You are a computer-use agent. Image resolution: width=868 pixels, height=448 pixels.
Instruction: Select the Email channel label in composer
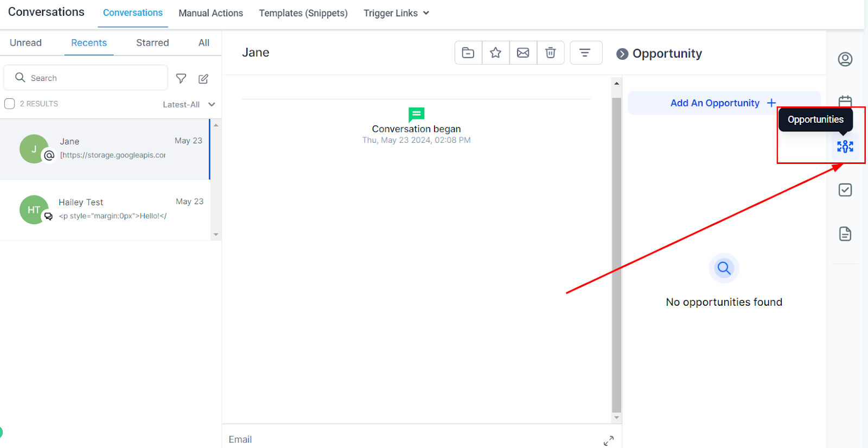tap(240, 439)
